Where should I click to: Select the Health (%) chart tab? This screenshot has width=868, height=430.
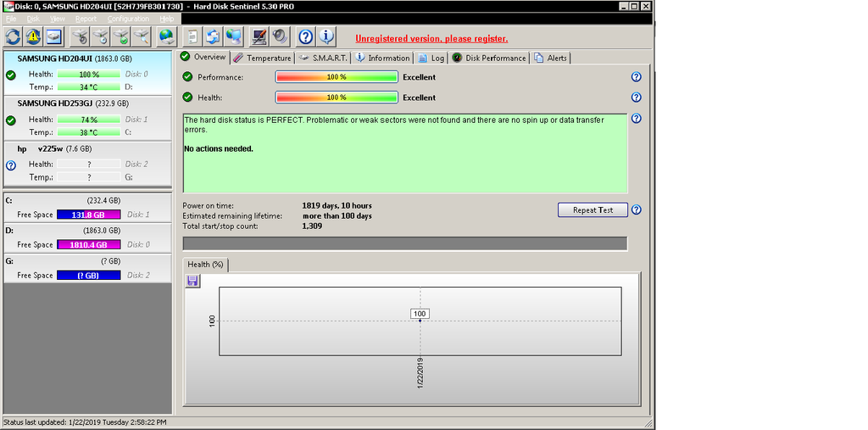click(205, 265)
